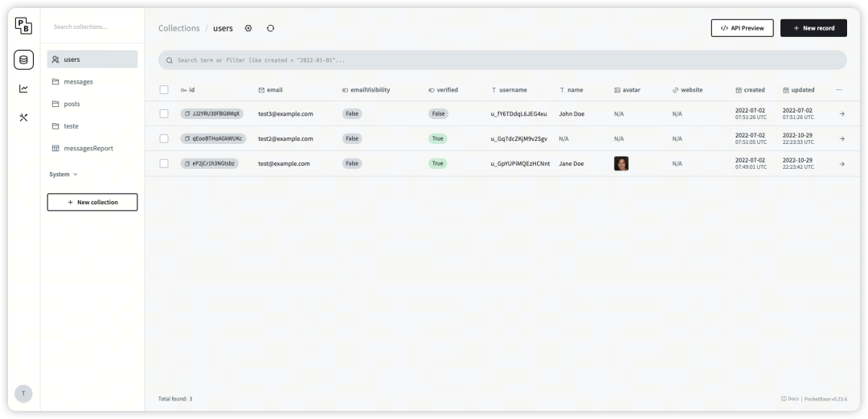Click the email test@example.com
The height and width of the screenshot is (419, 868).
pos(284,163)
